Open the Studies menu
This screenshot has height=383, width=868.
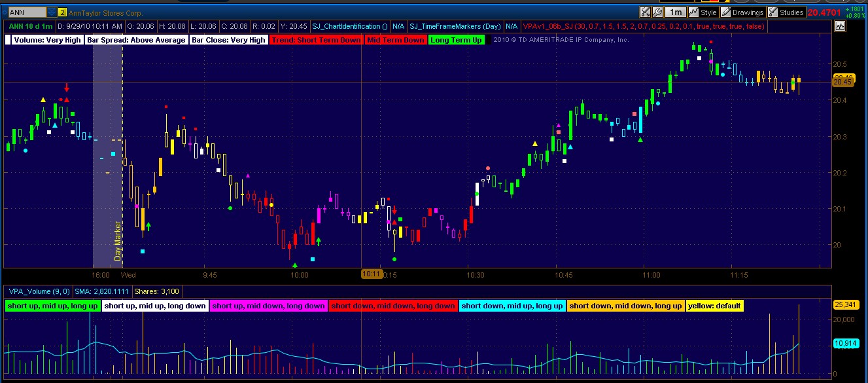pyautogui.click(x=786, y=12)
